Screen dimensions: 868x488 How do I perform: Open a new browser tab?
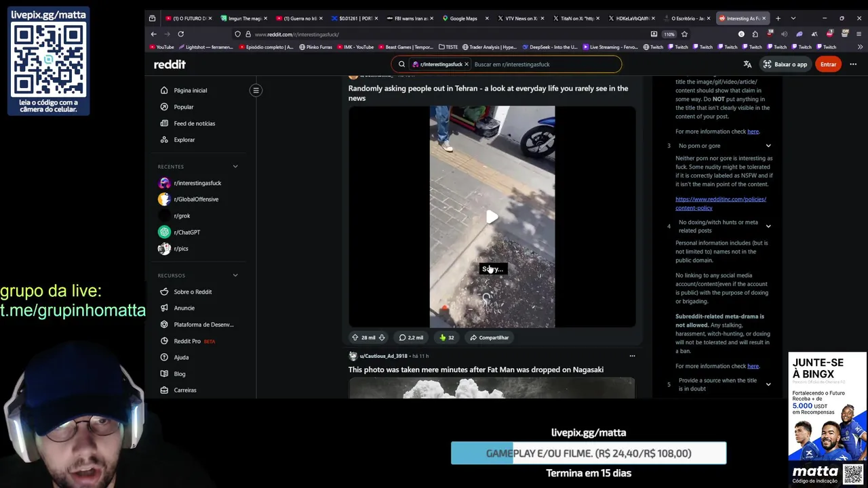778,18
